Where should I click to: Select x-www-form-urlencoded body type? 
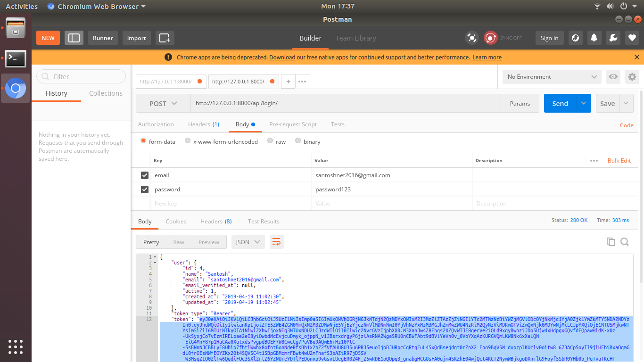pos(188,141)
